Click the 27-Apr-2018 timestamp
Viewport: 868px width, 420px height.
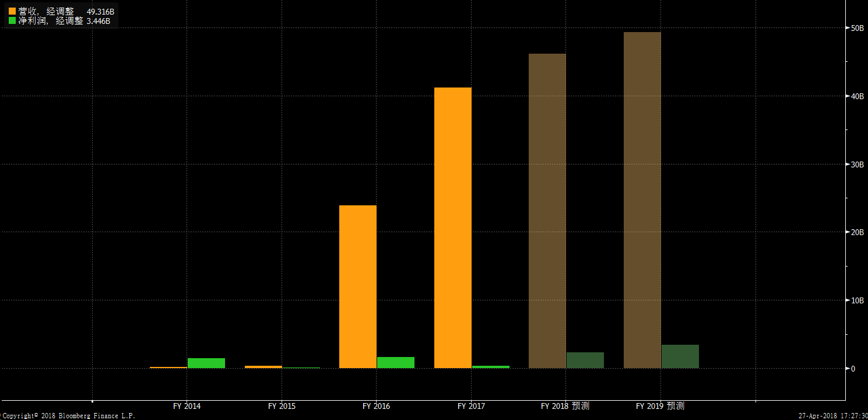pyautogui.click(x=832, y=416)
